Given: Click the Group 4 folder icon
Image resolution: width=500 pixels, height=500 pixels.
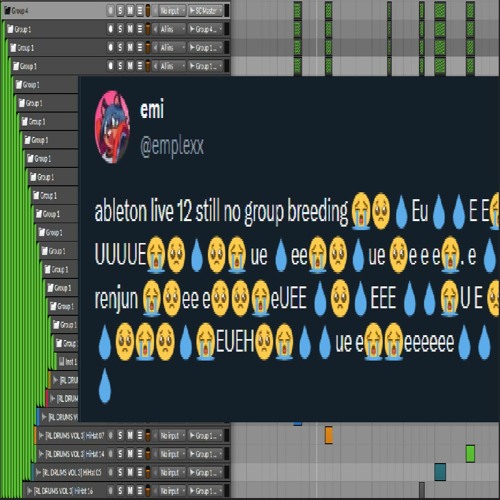Looking at the screenshot, I should click(8, 10).
